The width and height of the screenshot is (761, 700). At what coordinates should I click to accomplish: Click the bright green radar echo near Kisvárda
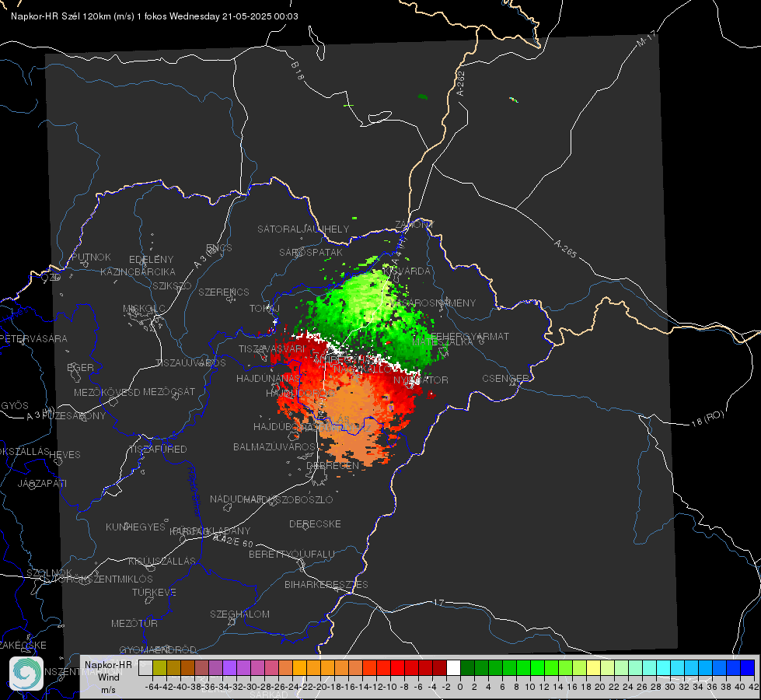point(368,296)
